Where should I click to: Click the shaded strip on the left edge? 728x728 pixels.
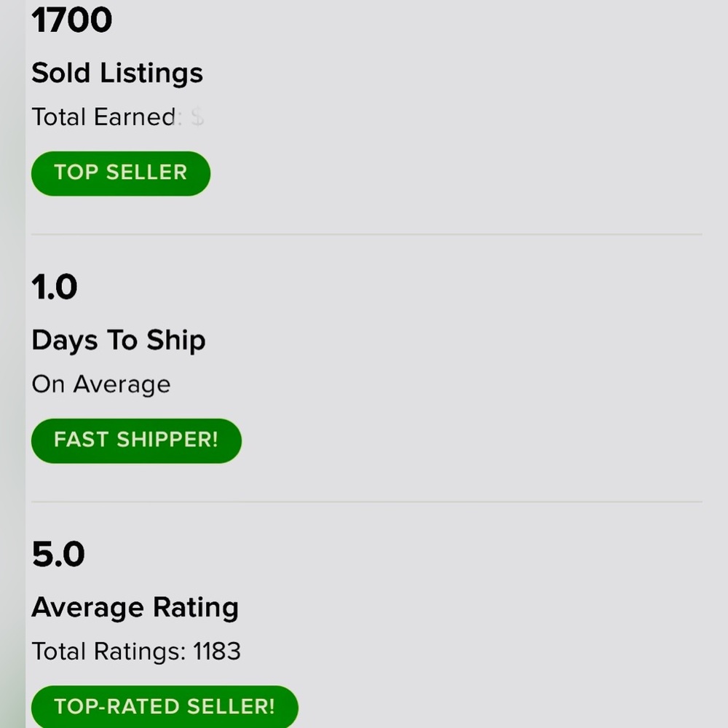[x=12, y=364]
